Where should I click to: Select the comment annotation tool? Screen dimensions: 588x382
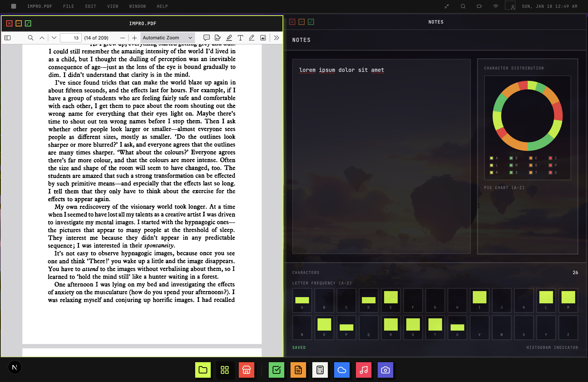206,38
